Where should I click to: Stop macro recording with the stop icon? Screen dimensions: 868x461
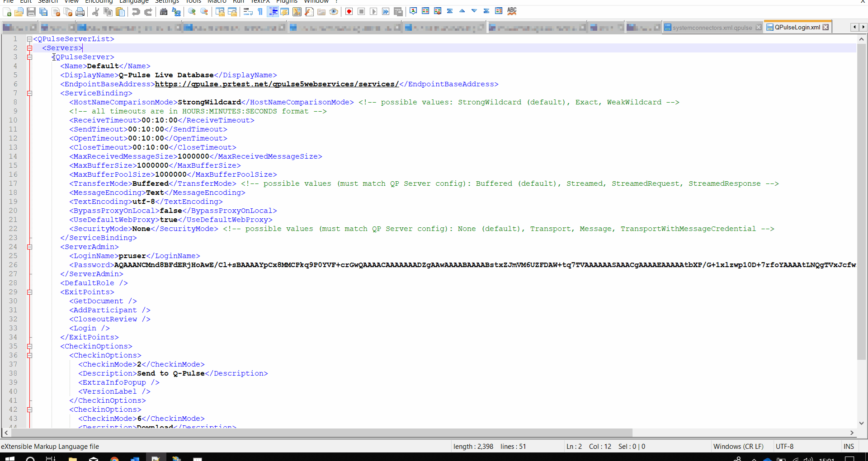point(361,12)
